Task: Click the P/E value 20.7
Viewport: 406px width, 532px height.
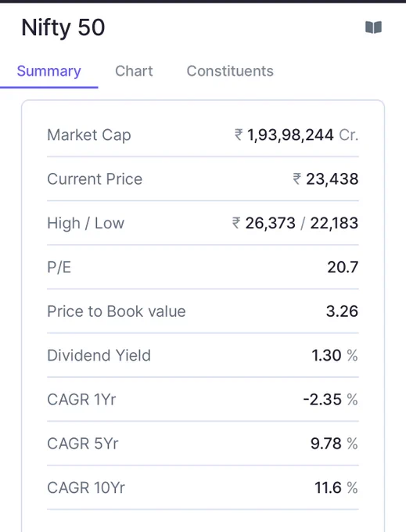Action: (343, 268)
